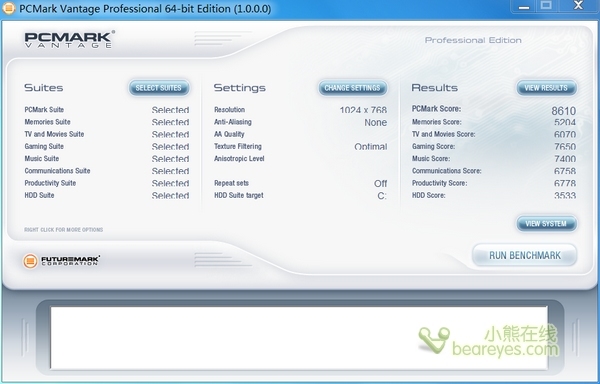Image resolution: width=600 pixels, height=384 pixels.
Task: Click the Anti-Aliasing None value
Action: click(375, 122)
